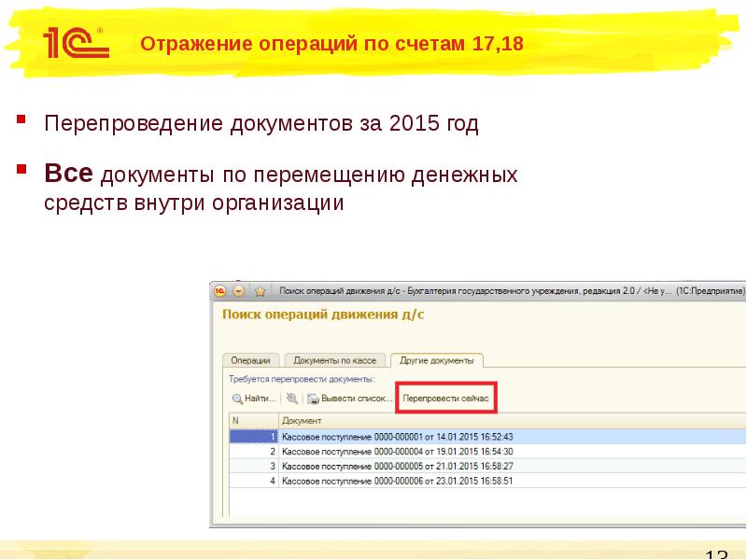
Task: Select row Кассовое поступление 0000-000005
Action: click(x=397, y=466)
